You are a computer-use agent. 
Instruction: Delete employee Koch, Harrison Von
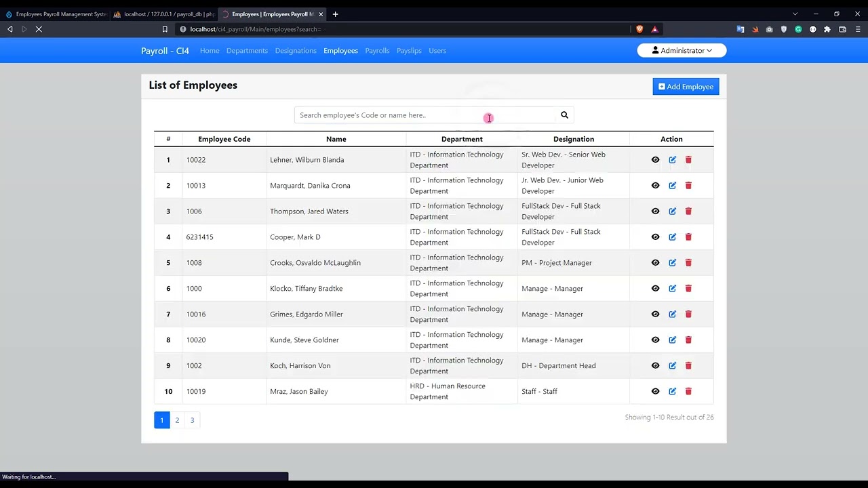coord(688,366)
